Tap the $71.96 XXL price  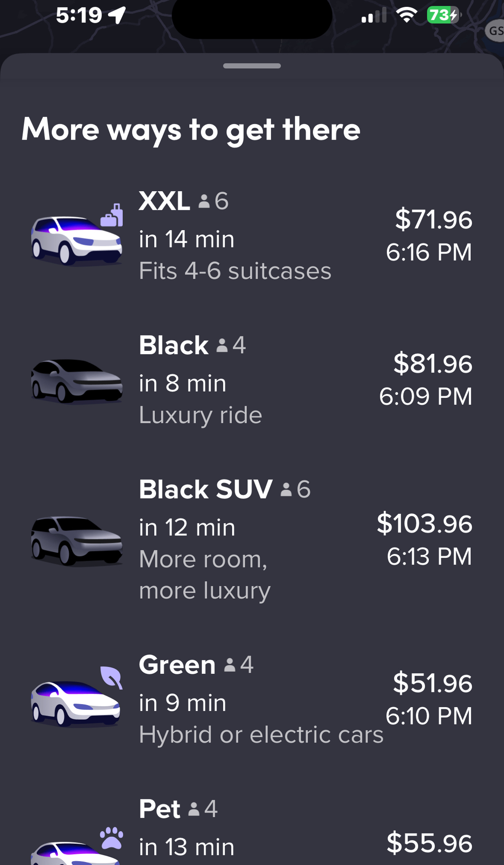pyautogui.click(x=434, y=220)
